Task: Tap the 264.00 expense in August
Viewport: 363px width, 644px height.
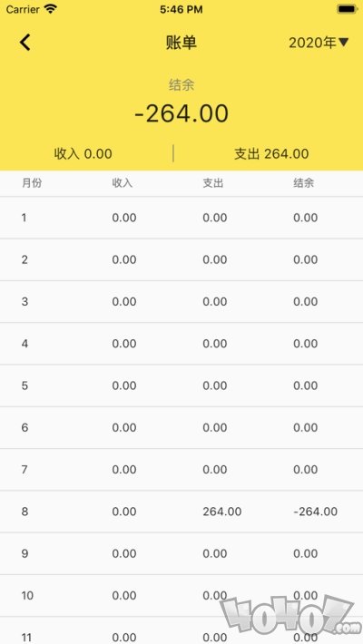Action: (222, 512)
